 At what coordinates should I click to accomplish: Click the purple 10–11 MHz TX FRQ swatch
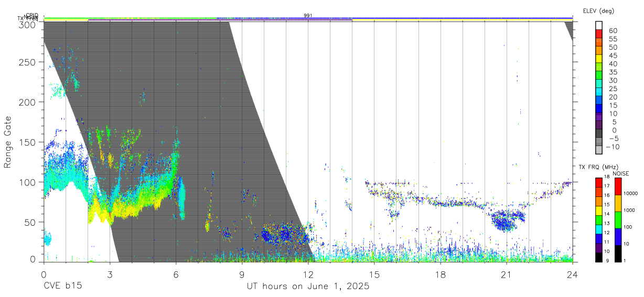point(598,248)
